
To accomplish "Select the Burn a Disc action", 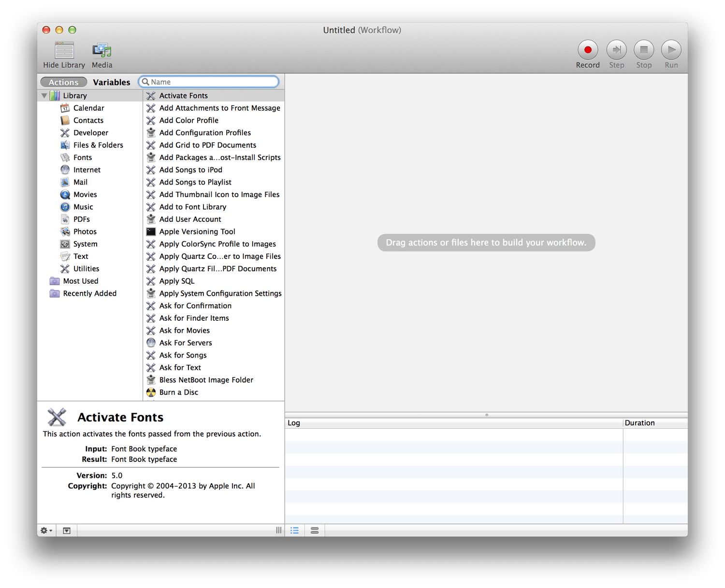I will (x=179, y=392).
